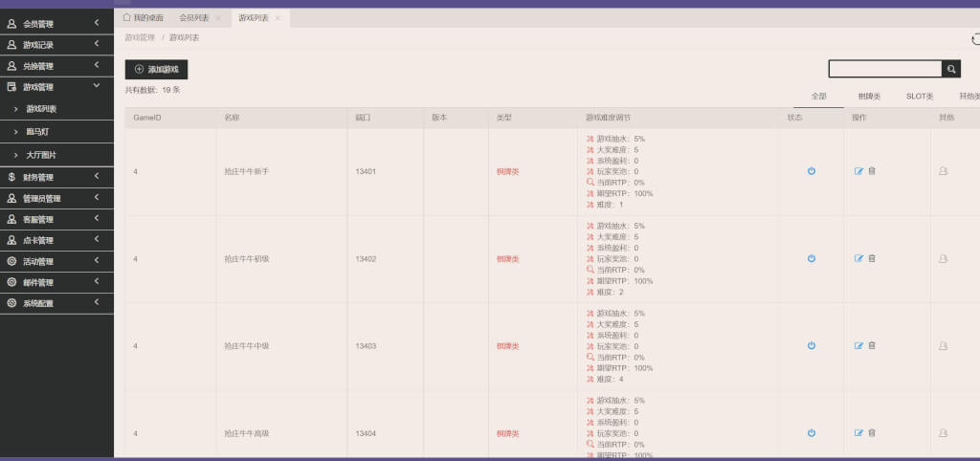Click the 难度 adjust icon for port 13403
980x461 pixels.
click(590, 379)
